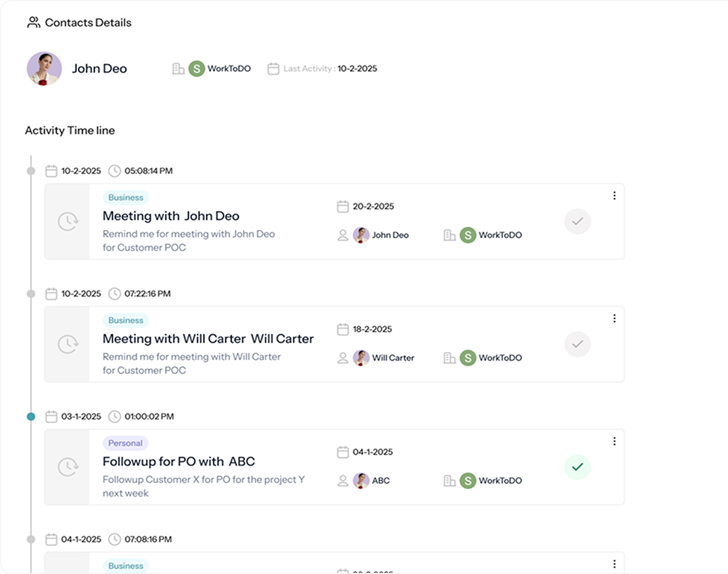This screenshot has height=574, width=728.
Task: Mark Meeting with John Deo as complete
Action: tap(578, 221)
